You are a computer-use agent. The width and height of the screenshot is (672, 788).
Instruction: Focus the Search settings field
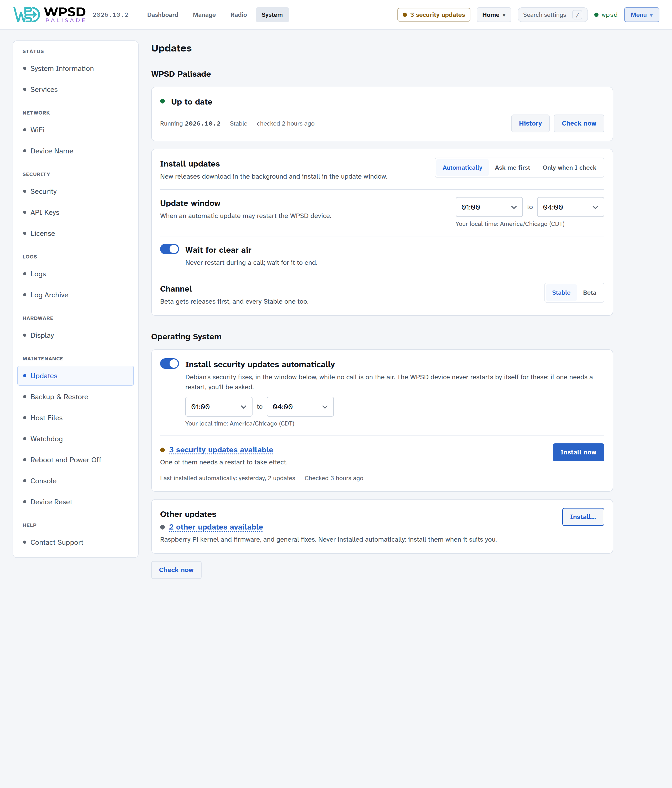[x=552, y=15]
